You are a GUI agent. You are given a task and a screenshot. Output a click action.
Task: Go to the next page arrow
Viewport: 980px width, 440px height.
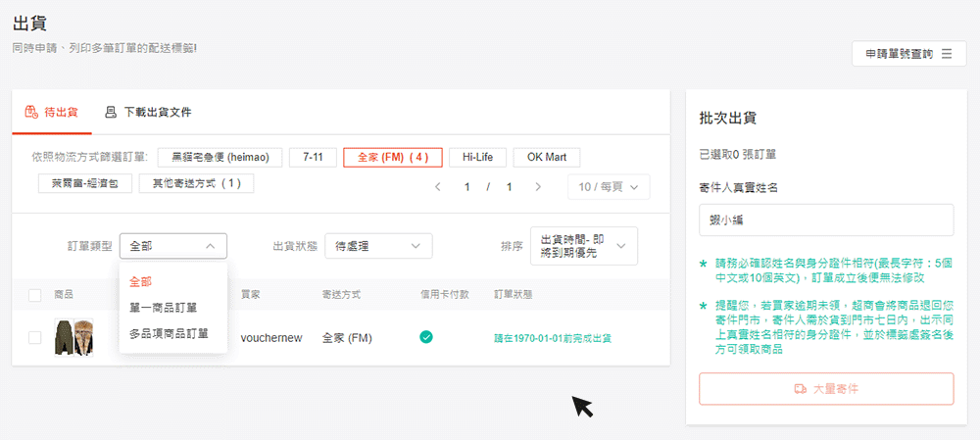tap(538, 186)
